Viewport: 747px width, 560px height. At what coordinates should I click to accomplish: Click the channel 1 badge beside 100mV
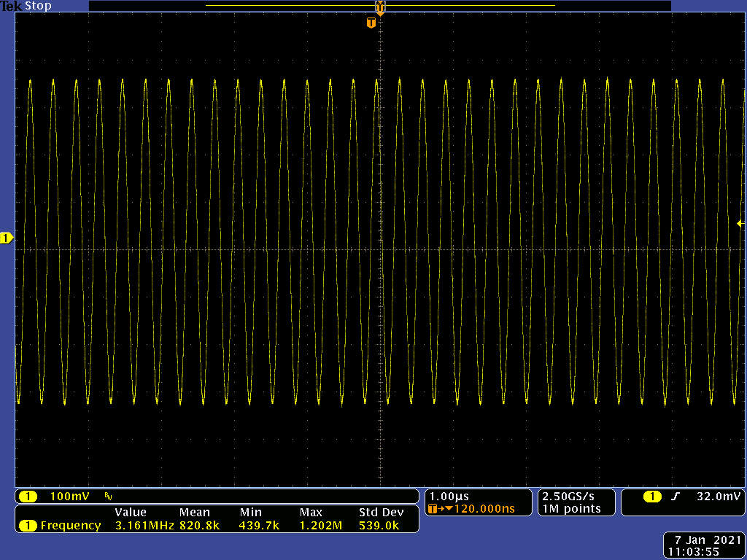click(x=28, y=497)
